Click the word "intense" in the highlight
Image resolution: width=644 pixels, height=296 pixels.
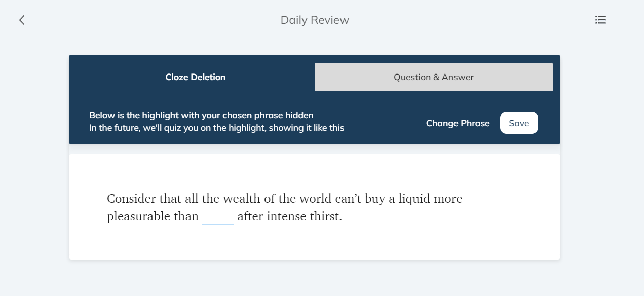286,217
